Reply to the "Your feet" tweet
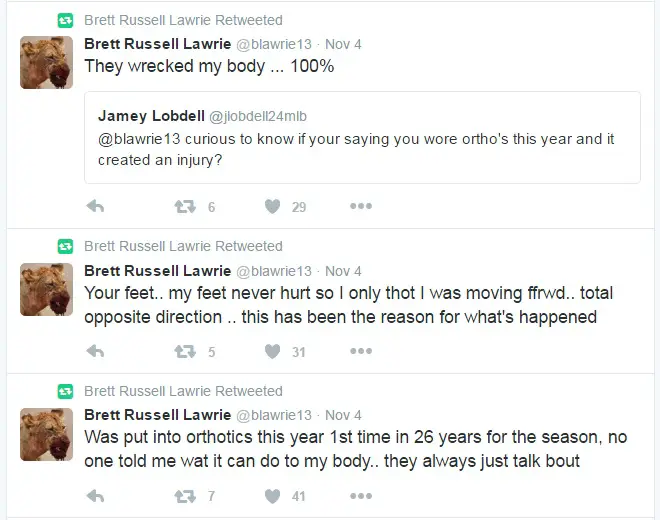The width and height of the screenshot is (660, 520). tap(96, 351)
